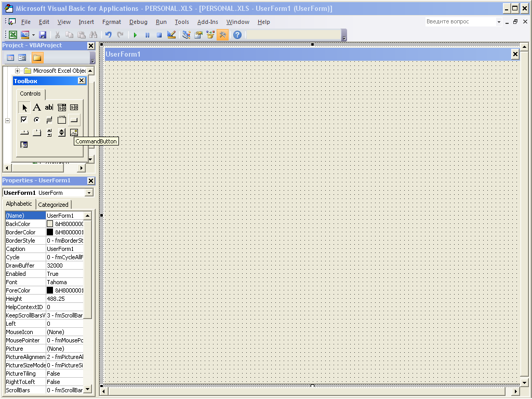Open the help question box dropdown arrow
The image size is (532, 399).
(499, 22)
